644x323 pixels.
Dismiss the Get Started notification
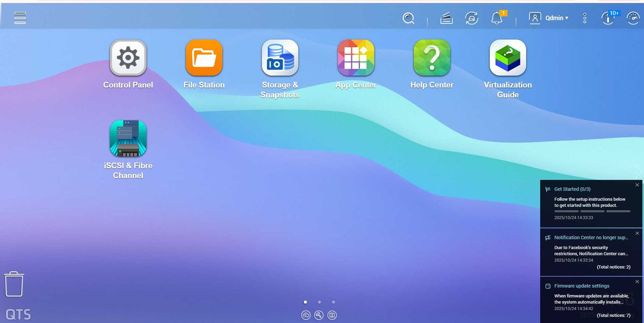[x=637, y=185]
